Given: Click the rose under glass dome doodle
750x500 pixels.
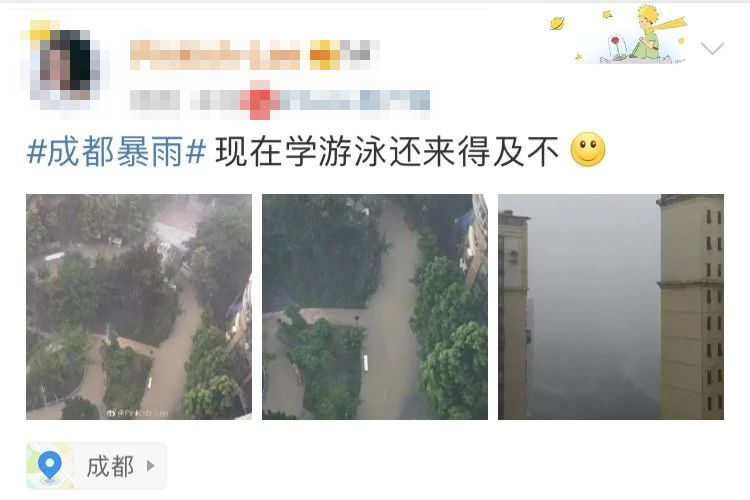Looking at the screenshot, I should tap(616, 48).
